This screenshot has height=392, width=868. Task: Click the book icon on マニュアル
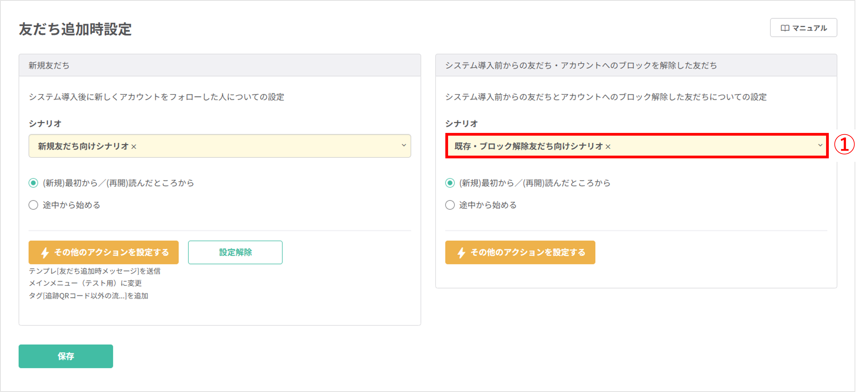pyautogui.click(x=785, y=28)
